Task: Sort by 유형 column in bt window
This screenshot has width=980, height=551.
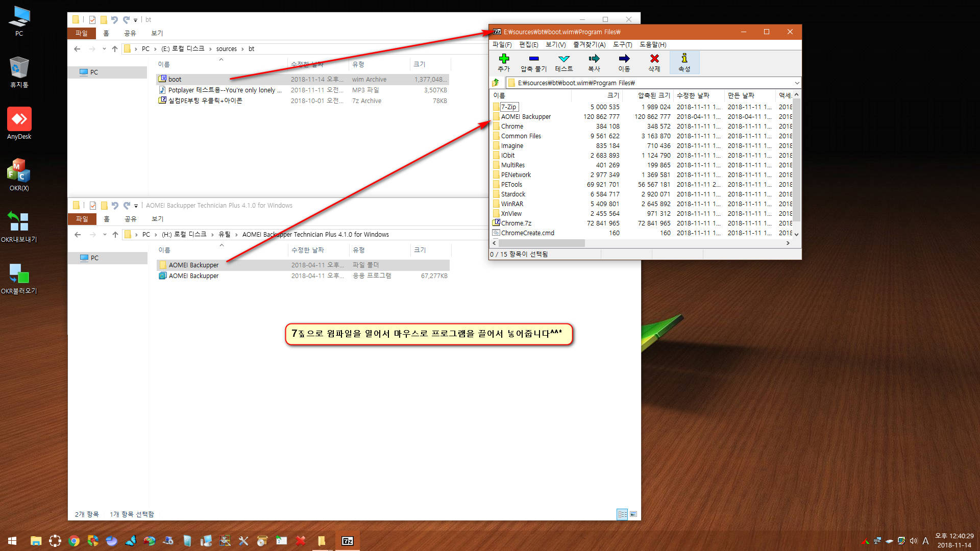Action: 379,64
